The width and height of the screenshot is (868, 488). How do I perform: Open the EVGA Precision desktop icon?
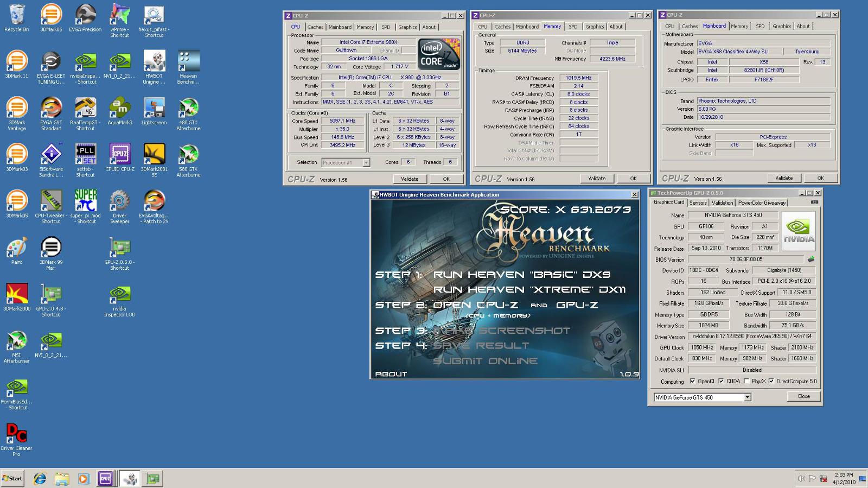(85, 18)
